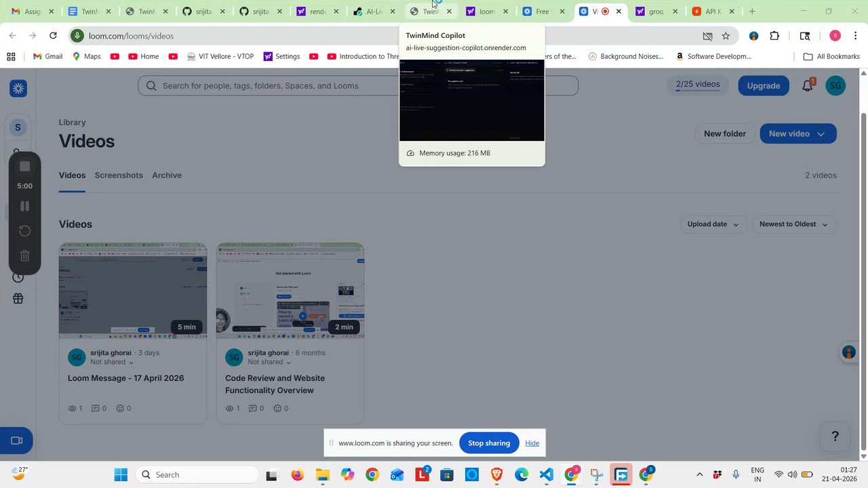This screenshot has width=868, height=488.
Task: Open reactions emoji on Code Review card
Action: (281, 409)
